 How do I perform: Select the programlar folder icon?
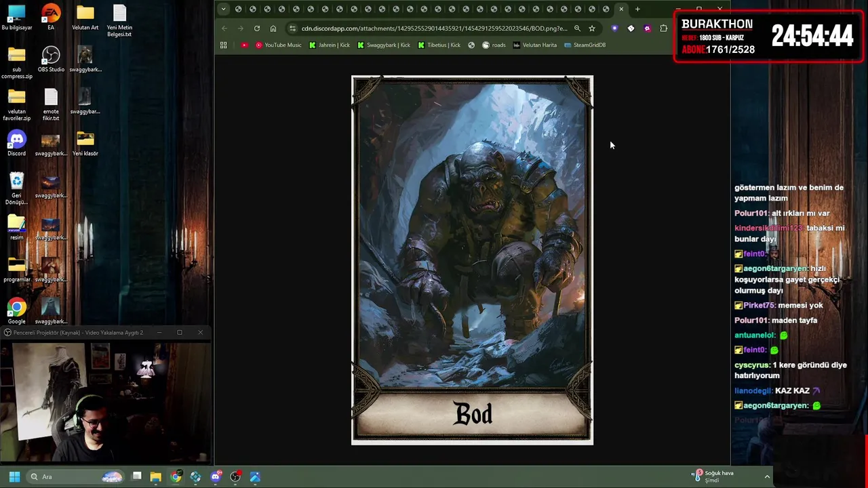(x=16, y=270)
